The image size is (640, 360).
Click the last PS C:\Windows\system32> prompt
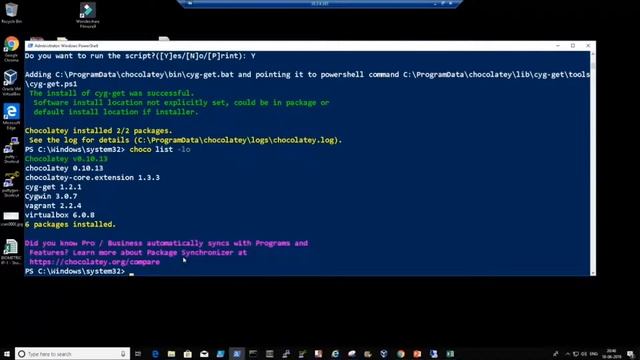point(75,271)
